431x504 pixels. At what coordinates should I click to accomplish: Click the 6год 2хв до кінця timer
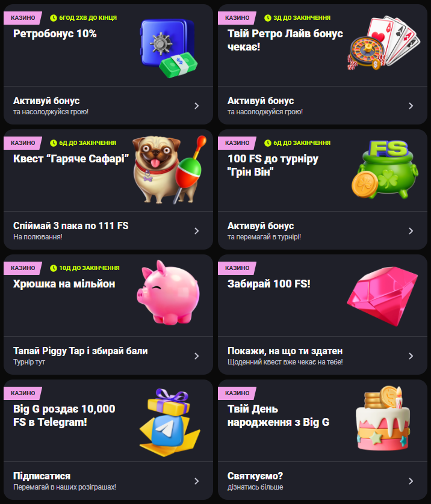[84, 17]
